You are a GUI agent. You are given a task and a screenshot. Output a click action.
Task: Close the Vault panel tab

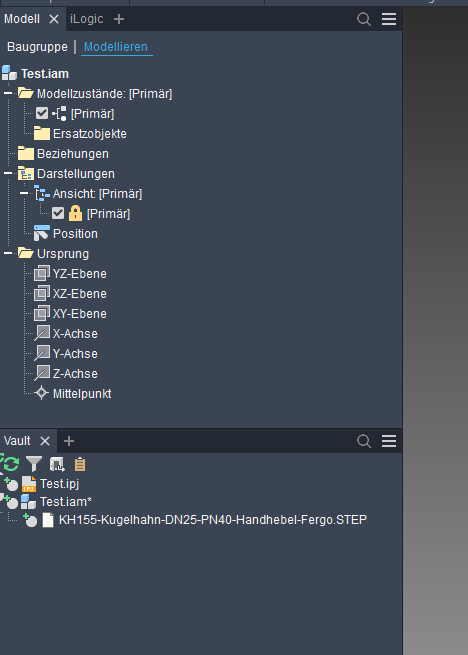[45, 441]
